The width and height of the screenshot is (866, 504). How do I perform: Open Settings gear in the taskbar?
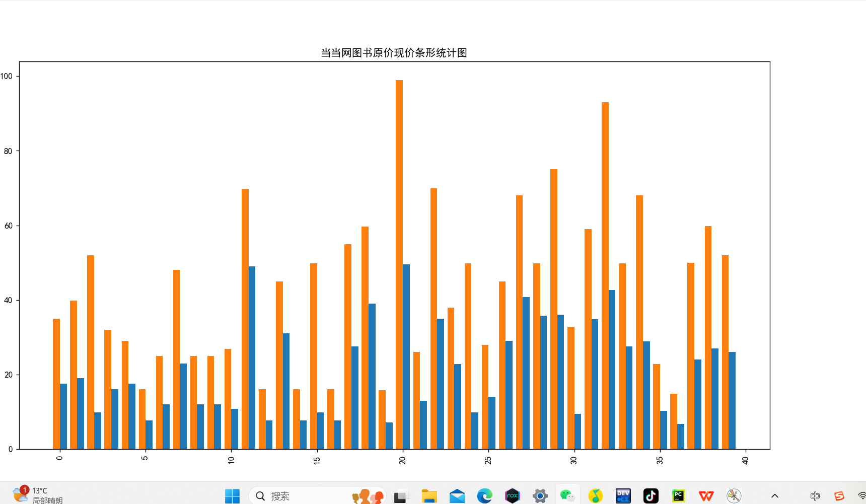[x=540, y=496]
